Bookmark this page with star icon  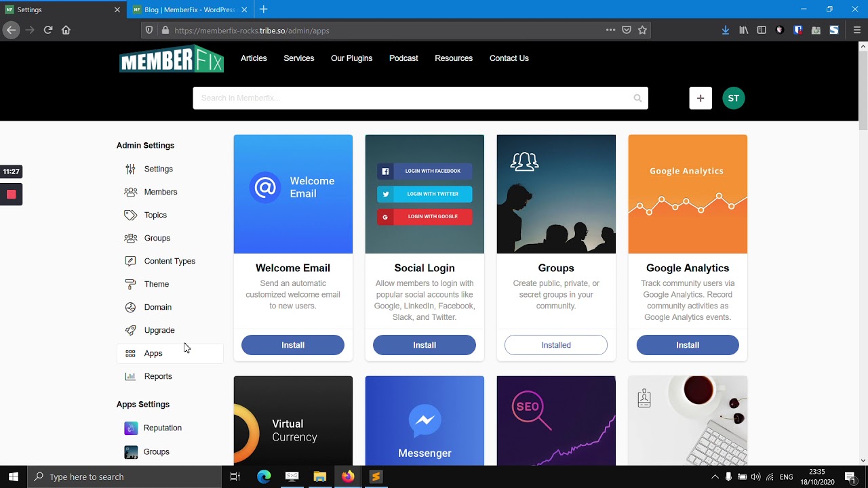642,30
